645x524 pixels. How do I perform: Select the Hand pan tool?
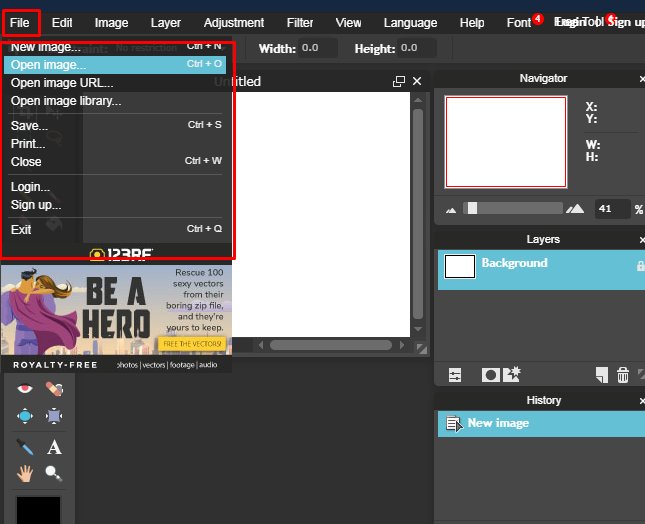(25, 473)
